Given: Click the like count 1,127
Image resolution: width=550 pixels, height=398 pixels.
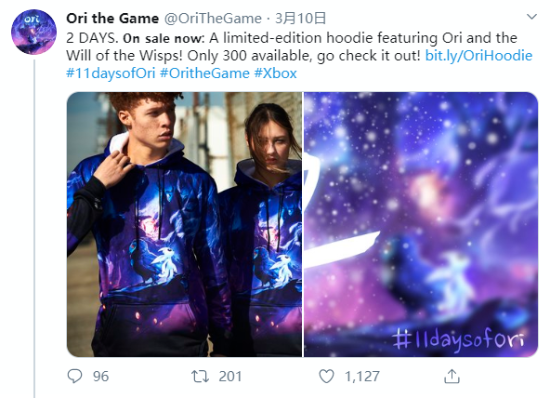Looking at the screenshot, I should pyautogui.click(x=362, y=376).
